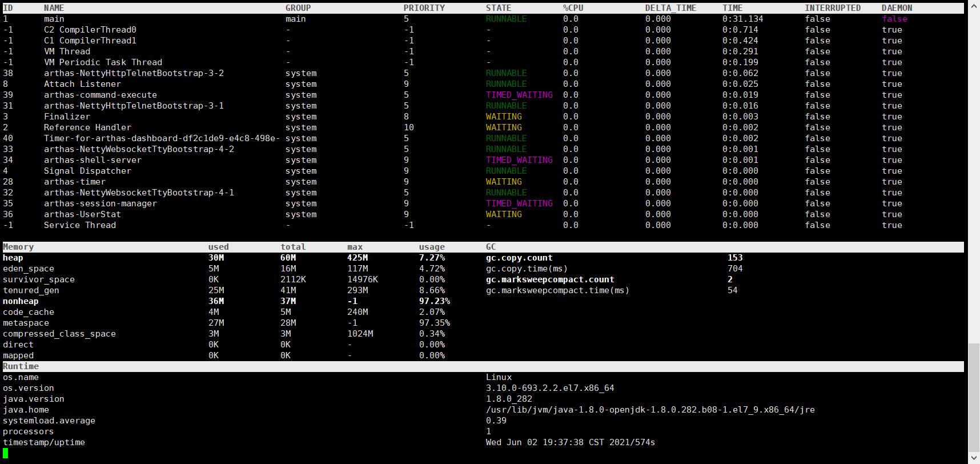Viewport: 980px width, 464px height.
Task: Click the DAEMON column header
Action: click(x=897, y=8)
